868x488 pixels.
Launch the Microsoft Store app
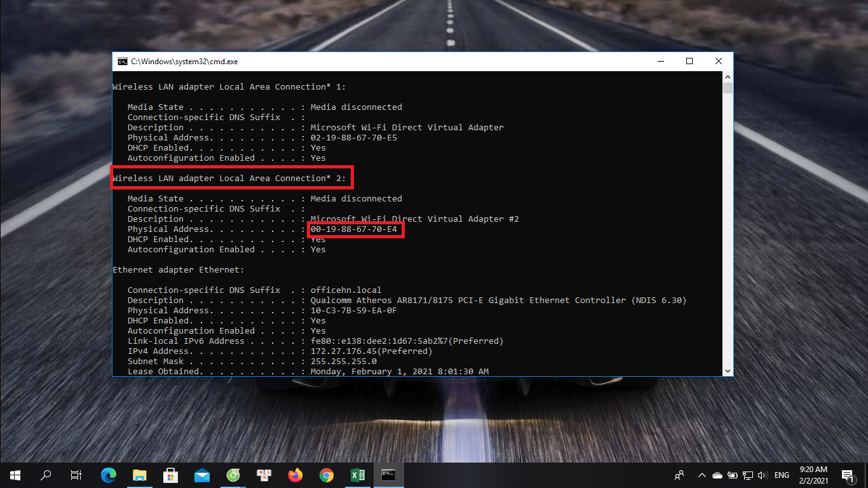[x=170, y=475]
